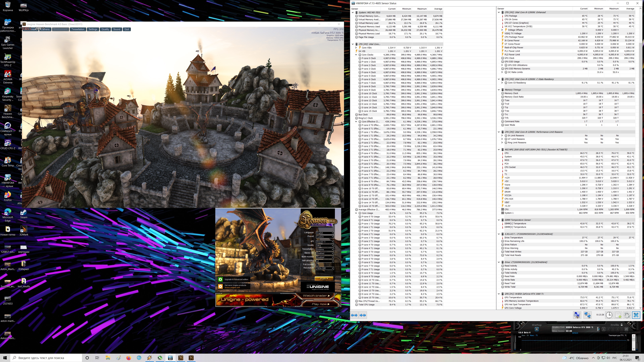Click the remote network computers icon in HWiNFO
Screen dimensions: 644x362
tap(587, 315)
